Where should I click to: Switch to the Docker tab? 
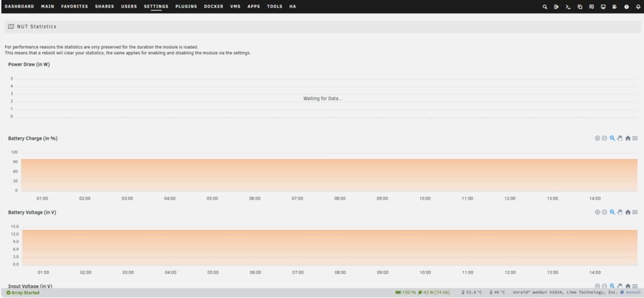pyautogui.click(x=214, y=6)
